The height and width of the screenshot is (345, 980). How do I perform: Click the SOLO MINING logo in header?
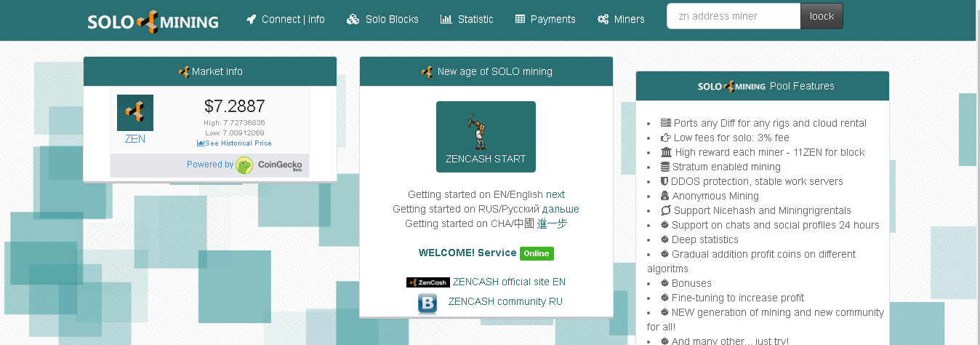153,21
